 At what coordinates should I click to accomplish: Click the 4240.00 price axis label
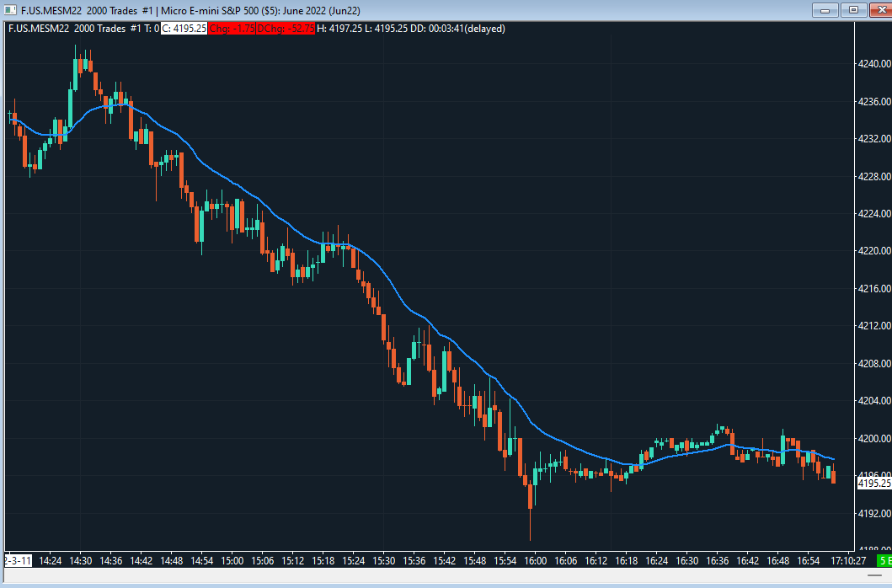click(873, 64)
